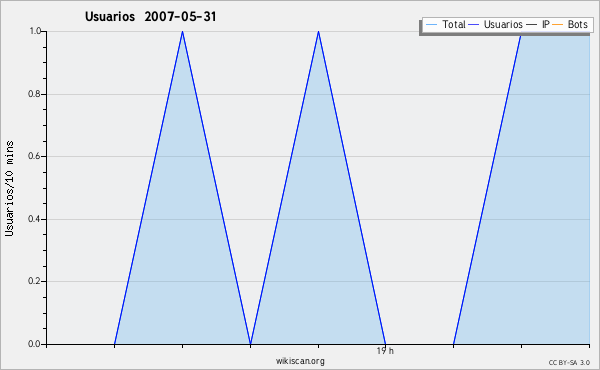Click the '0.2' y-axis label

[x=34, y=281]
